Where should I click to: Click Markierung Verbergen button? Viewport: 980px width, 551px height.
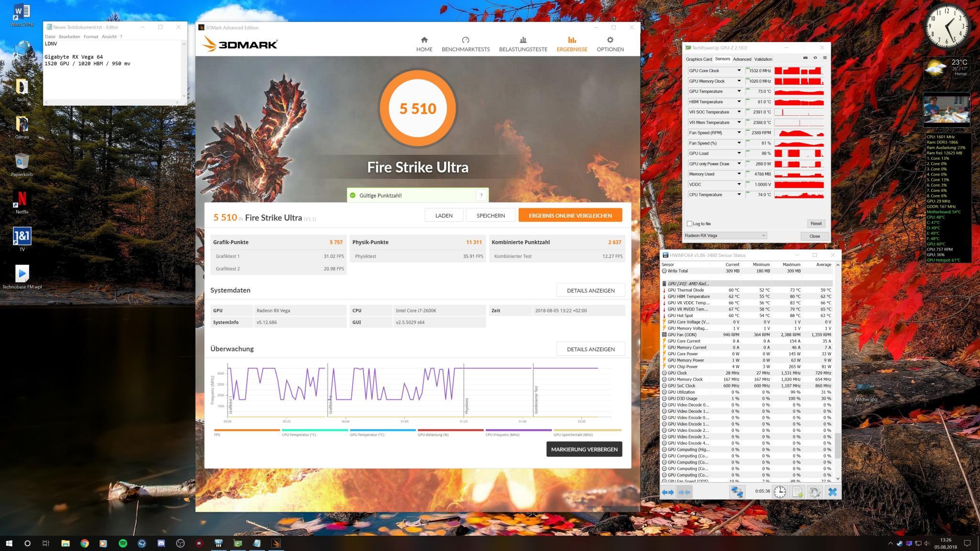[584, 449]
